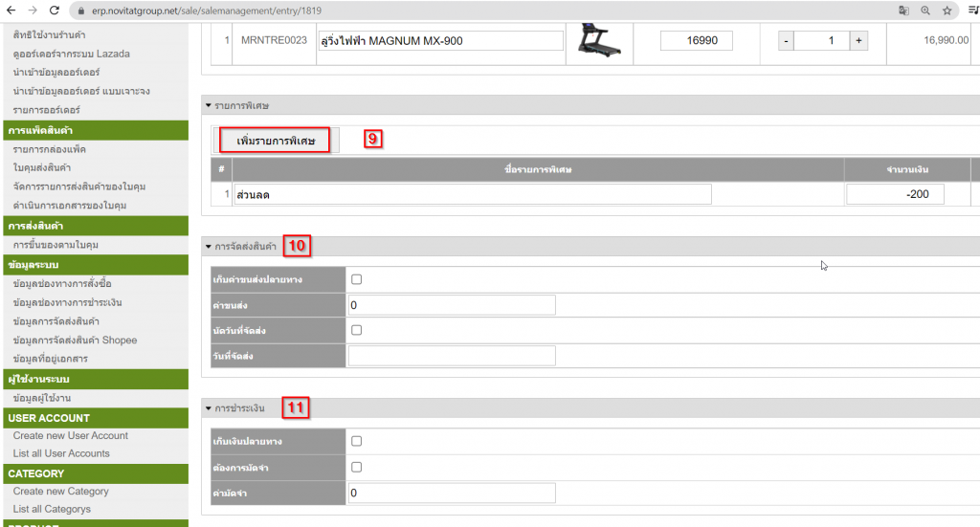Click the browser back arrow
This screenshot has width=980, height=527.
coord(10,11)
